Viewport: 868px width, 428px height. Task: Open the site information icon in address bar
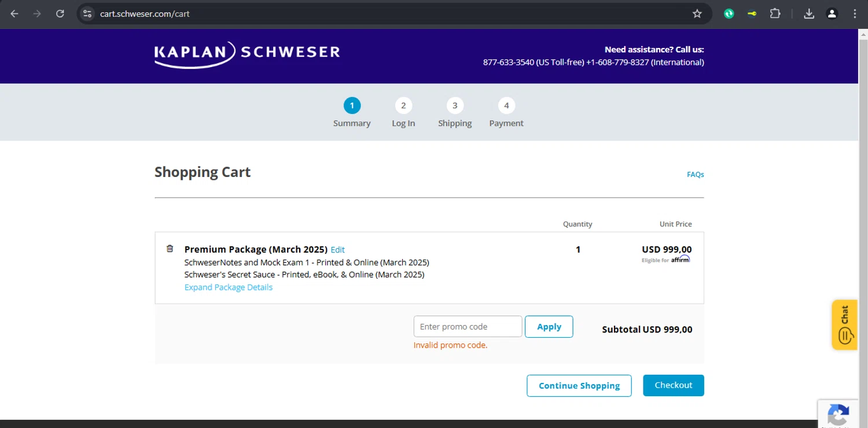tap(87, 14)
